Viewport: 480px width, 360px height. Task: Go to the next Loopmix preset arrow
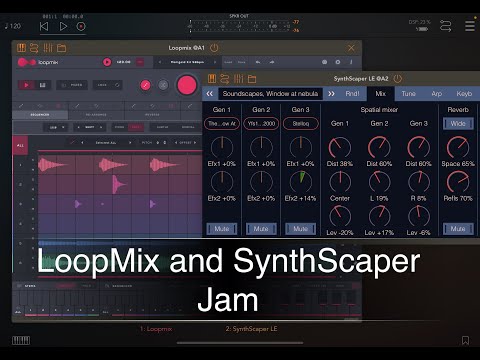pyautogui.click(x=215, y=62)
